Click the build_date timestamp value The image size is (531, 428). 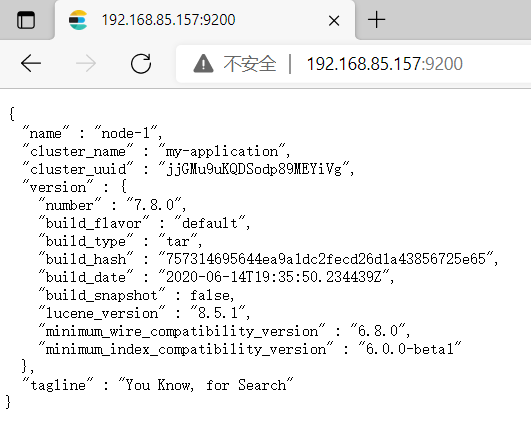[x=274, y=277]
